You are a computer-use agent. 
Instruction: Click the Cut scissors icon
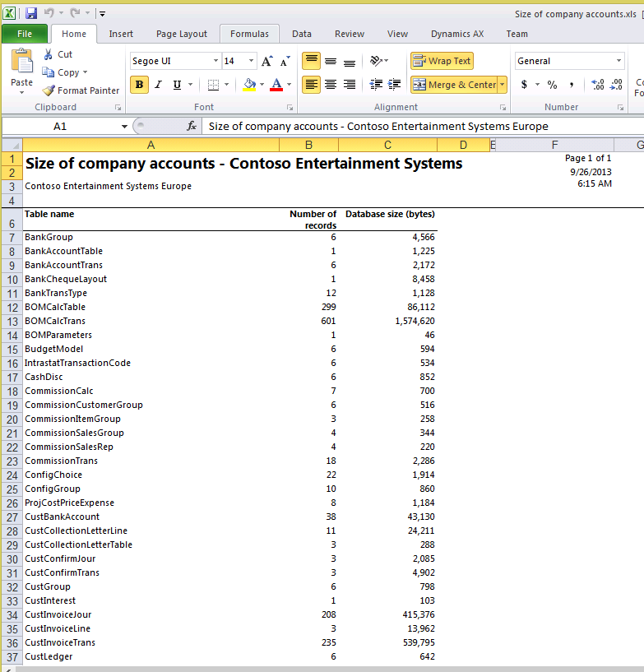[x=49, y=54]
